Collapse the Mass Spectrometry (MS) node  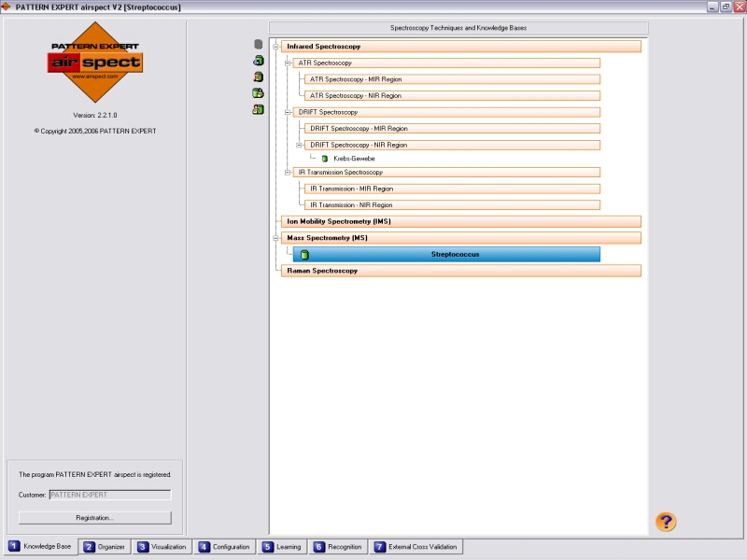[x=276, y=238]
